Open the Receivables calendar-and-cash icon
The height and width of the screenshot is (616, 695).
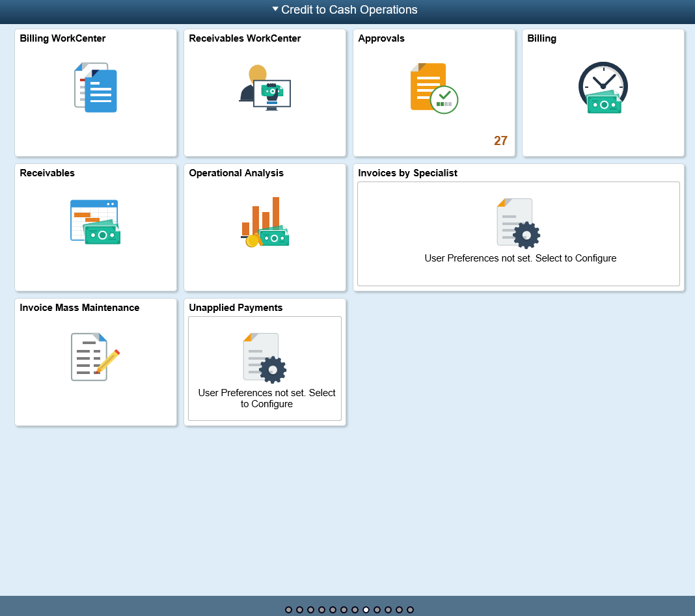click(x=95, y=222)
